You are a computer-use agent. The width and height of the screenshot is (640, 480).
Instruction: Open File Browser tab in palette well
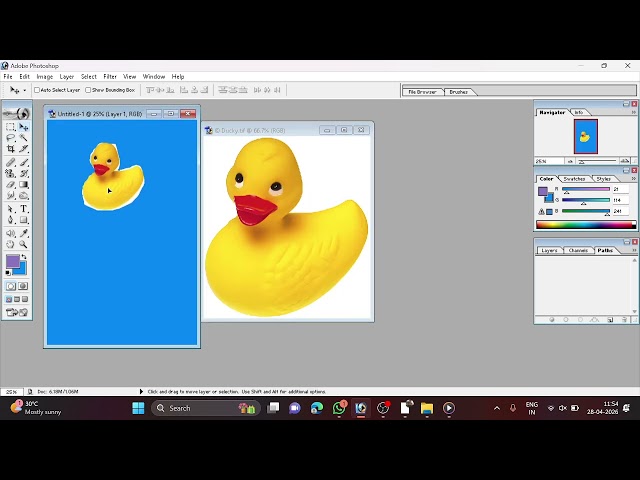point(422,92)
